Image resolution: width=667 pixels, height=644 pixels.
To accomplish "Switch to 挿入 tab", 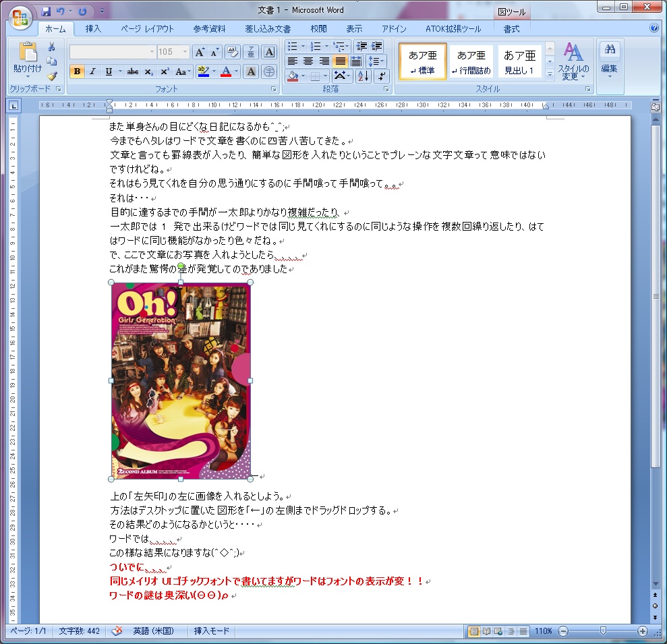I will (93, 29).
